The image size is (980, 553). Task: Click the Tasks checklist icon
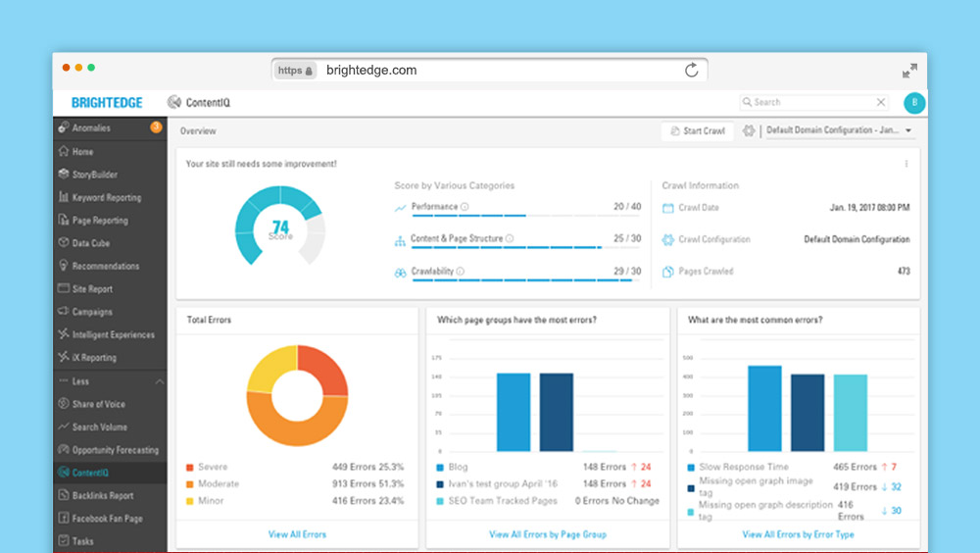[x=63, y=540]
